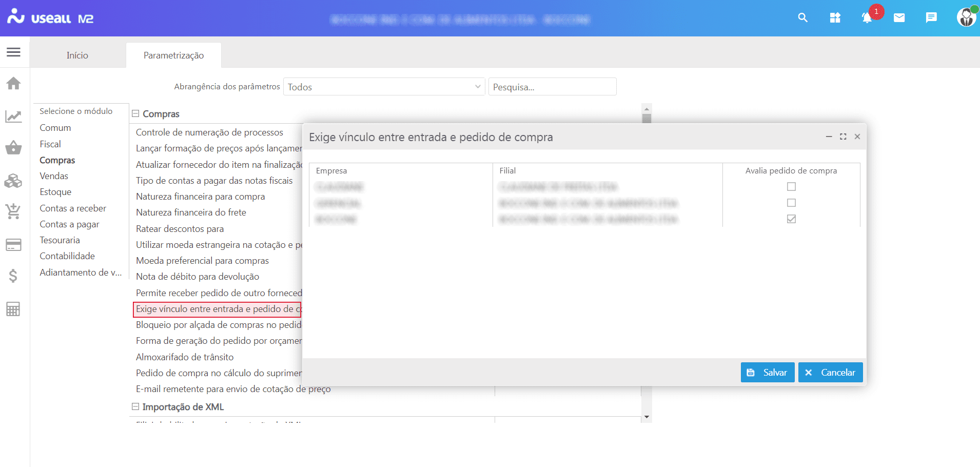
Task: Open the mail envelope icon
Action: point(899,18)
